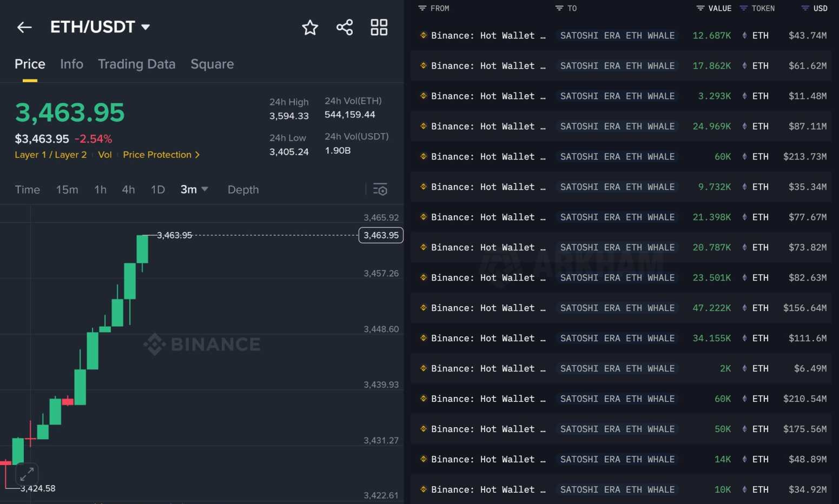Click the grid layout icon next to share
The height and width of the screenshot is (504, 839).
click(379, 27)
